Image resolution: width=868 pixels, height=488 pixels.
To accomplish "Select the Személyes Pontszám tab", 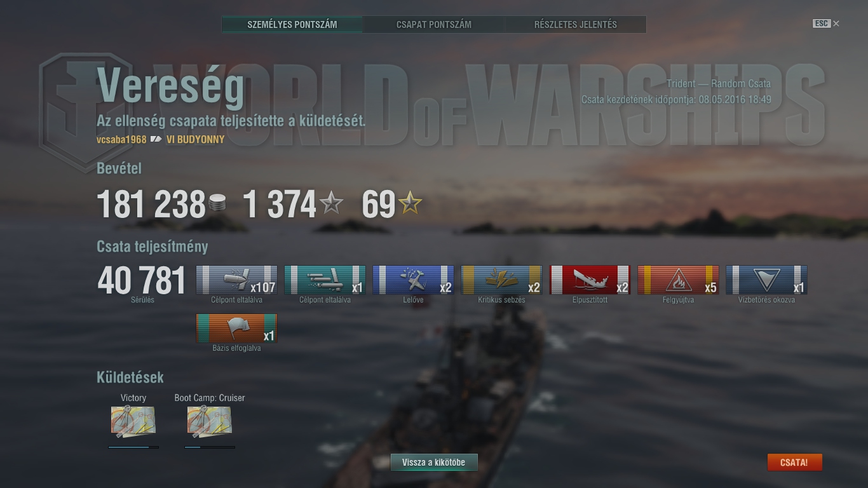I will 292,25.
